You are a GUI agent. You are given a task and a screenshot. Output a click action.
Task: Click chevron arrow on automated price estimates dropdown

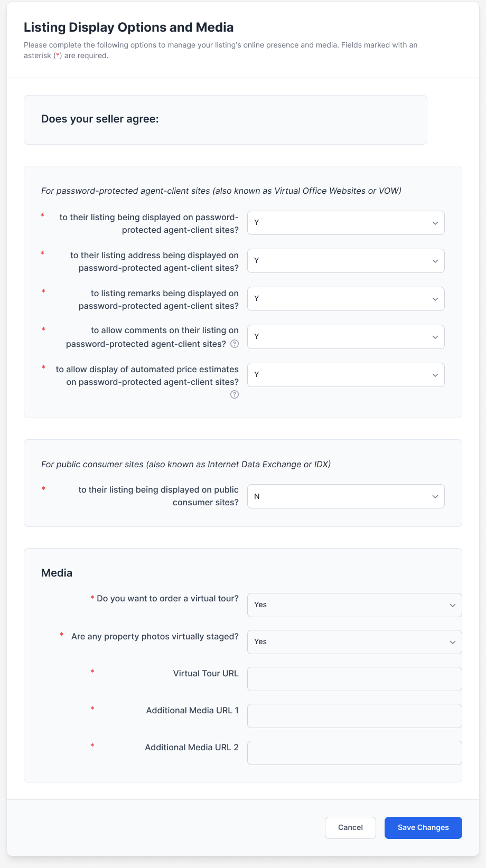pos(435,375)
